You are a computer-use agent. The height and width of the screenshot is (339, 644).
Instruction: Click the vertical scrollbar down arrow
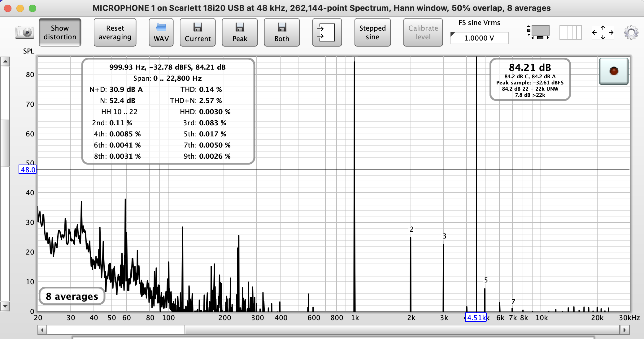click(5, 306)
